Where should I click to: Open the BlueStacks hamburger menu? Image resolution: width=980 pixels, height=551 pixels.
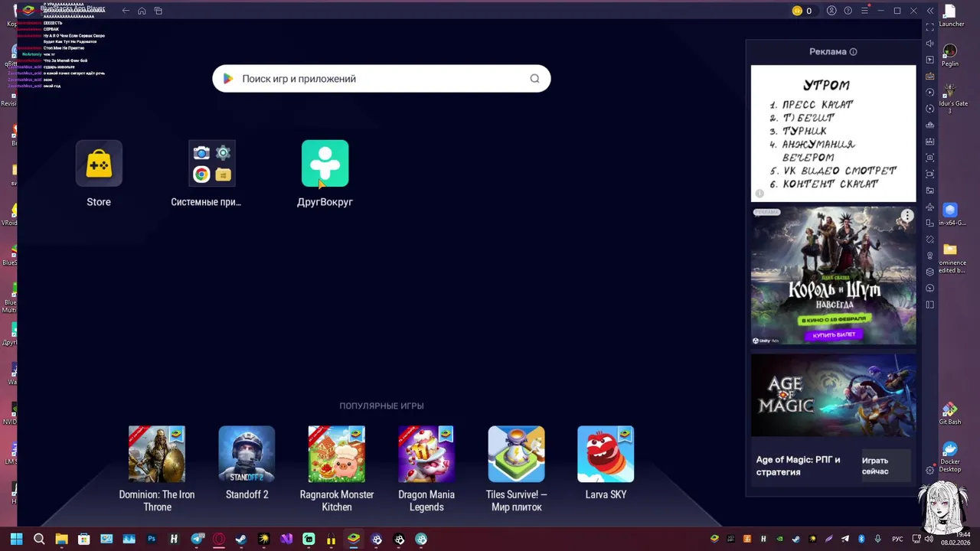click(864, 11)
